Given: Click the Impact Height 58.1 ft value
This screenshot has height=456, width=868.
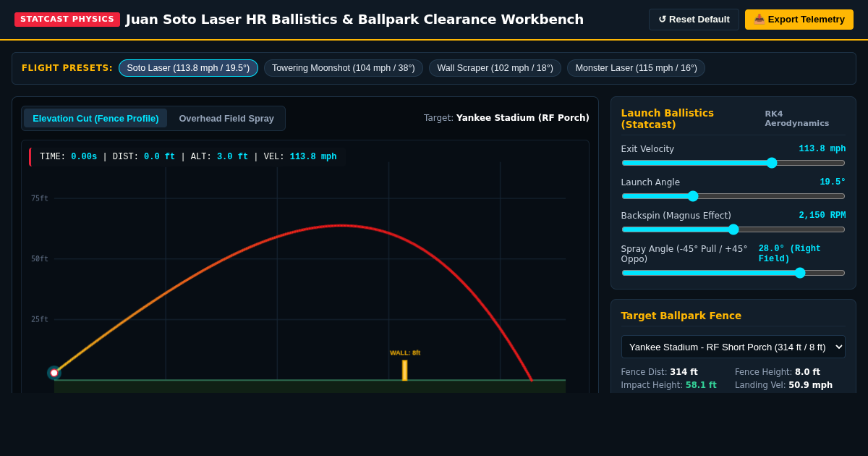Looking at the screenshot, I should (x=701, y=385).
